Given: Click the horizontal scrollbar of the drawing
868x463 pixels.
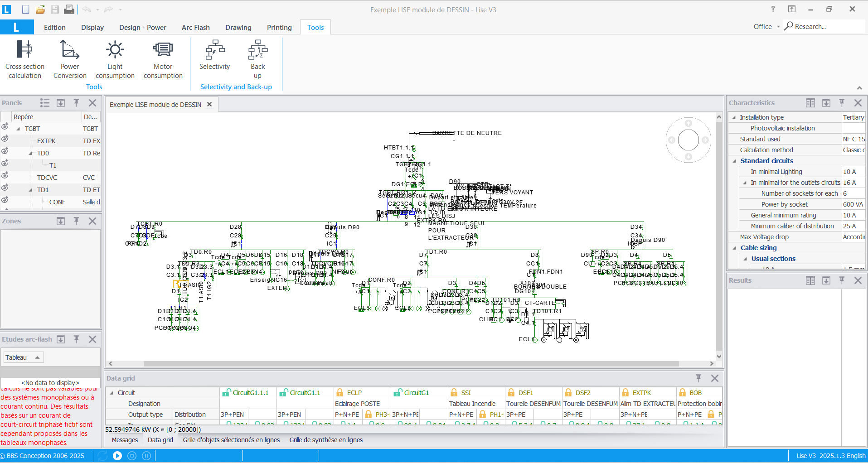Looking at the screenshot, I should point(411,363).
